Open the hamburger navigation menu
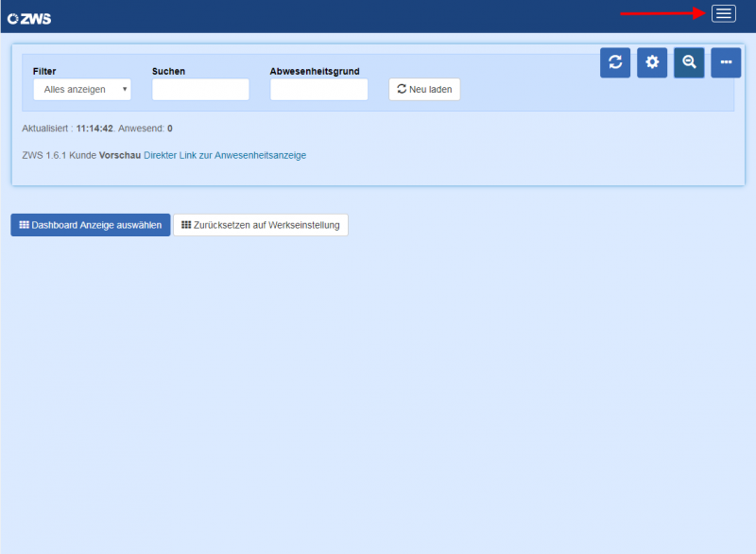 723,13
